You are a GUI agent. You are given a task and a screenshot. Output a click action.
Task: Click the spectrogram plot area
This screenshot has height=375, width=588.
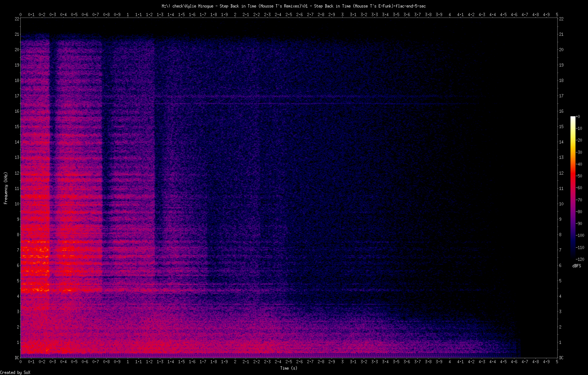click(x=289, y=188)
